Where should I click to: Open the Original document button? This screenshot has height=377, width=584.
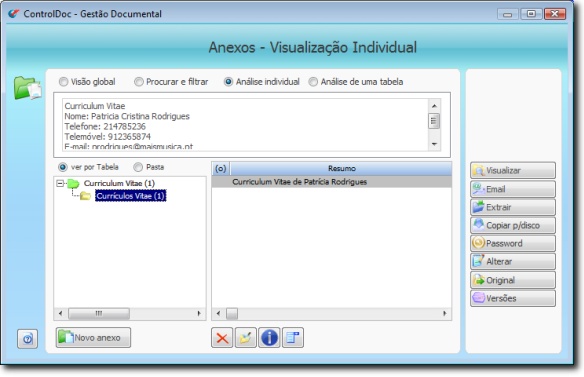[x=512, y=280]
